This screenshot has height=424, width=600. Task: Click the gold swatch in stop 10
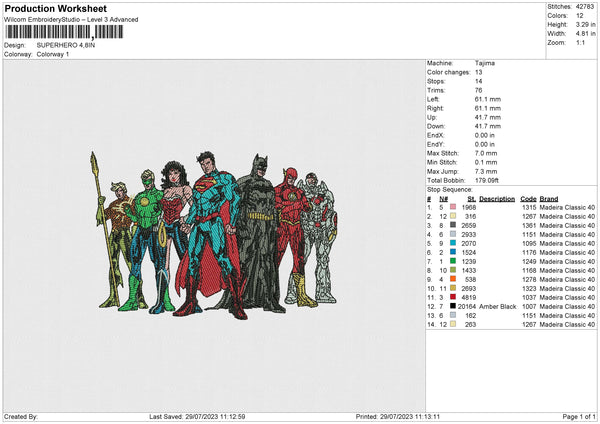[453, 288]
